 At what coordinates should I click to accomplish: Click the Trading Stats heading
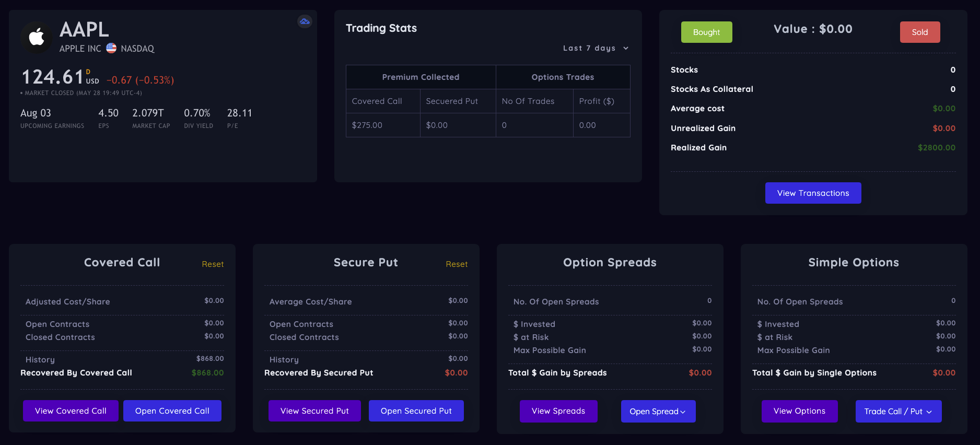coord(381,28)
